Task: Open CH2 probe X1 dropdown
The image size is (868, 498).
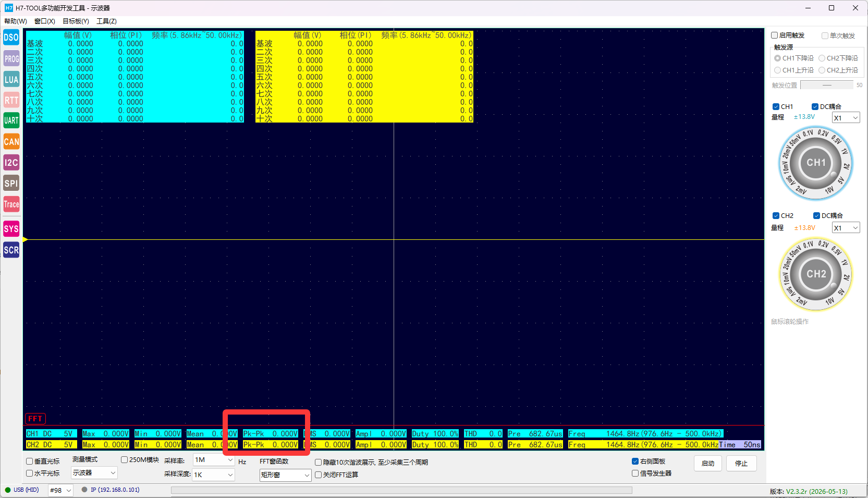Action: tap(846, 228)
